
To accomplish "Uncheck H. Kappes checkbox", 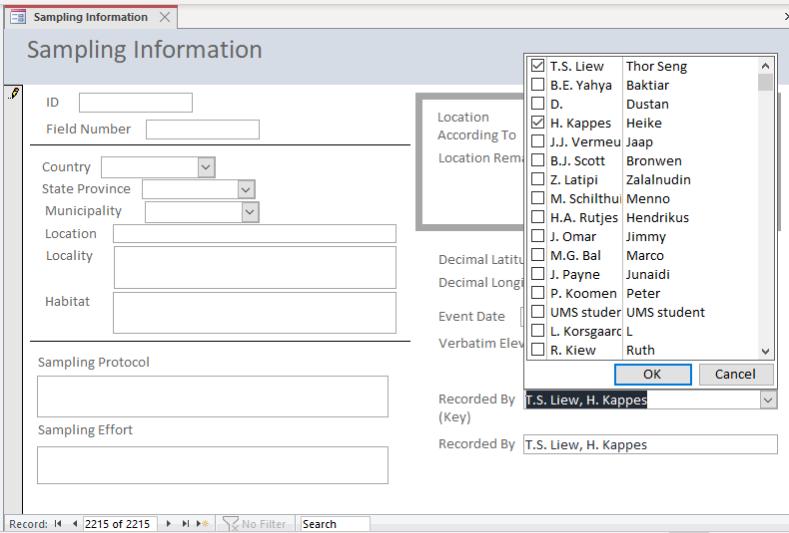I will click(537, 122).
